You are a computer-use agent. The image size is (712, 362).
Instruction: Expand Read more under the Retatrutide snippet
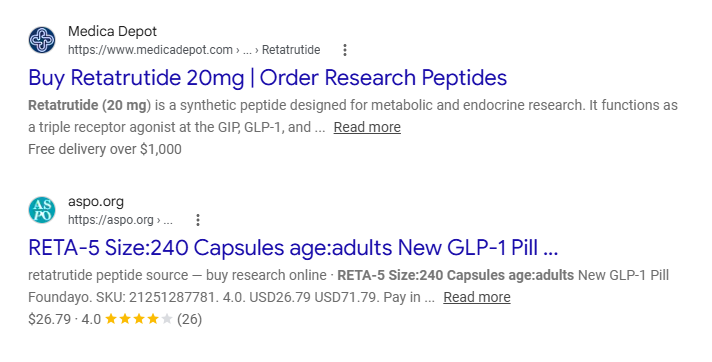point(367,127)
